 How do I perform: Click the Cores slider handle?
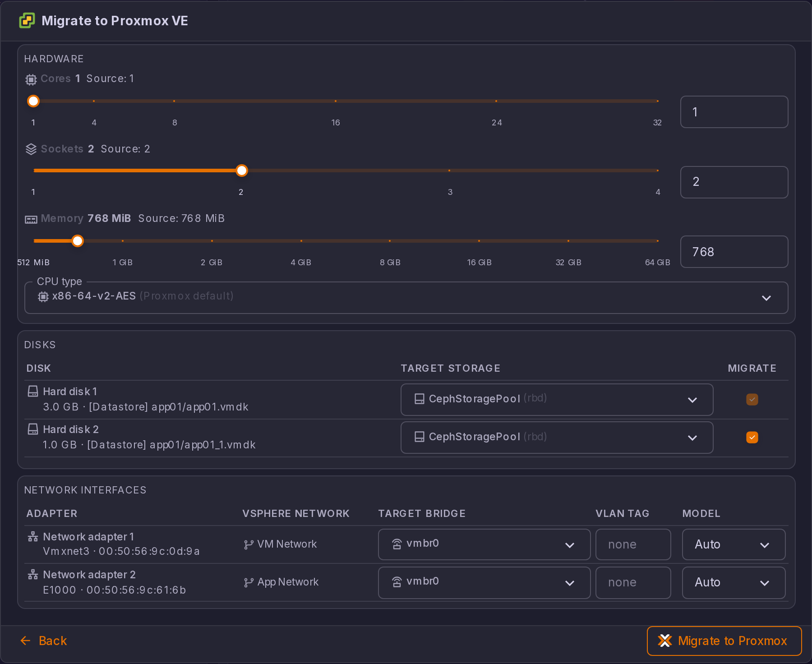(x=33, y=101)
